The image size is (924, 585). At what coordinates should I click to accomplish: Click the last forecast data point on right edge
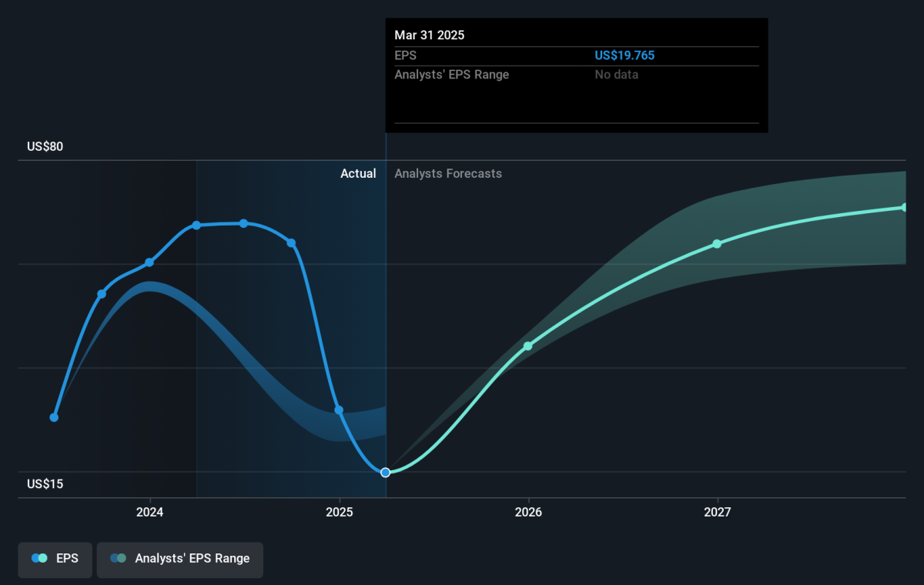905,208
